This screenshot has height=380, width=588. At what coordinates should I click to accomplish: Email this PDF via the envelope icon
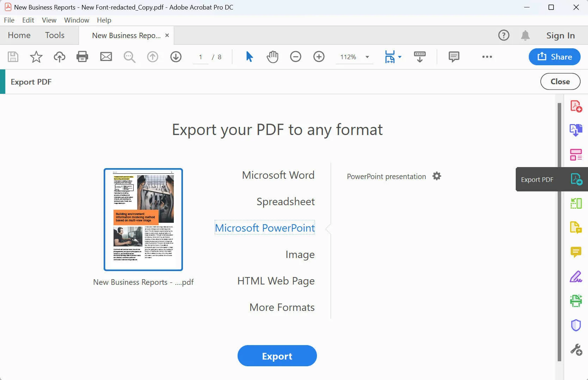(106, 57)
